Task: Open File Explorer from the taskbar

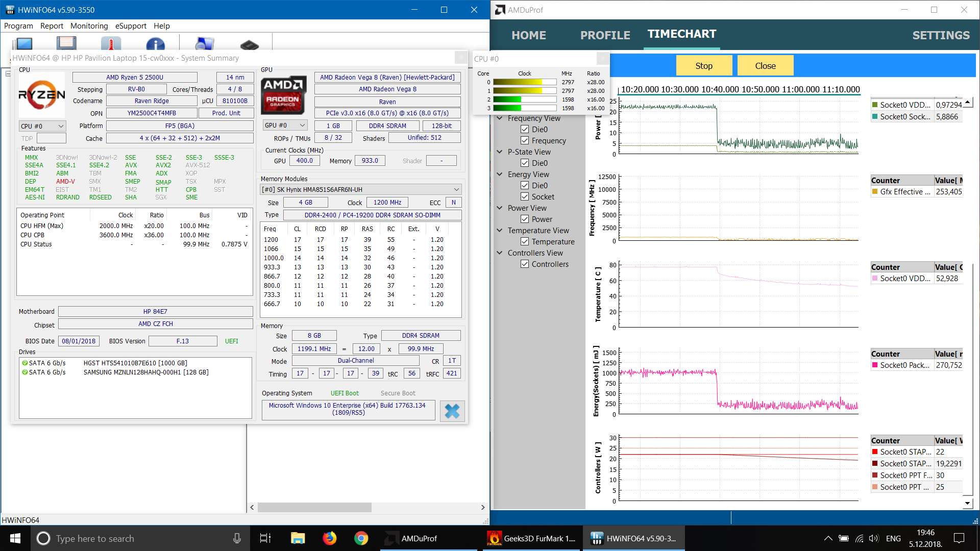Action: pos(298,538)
